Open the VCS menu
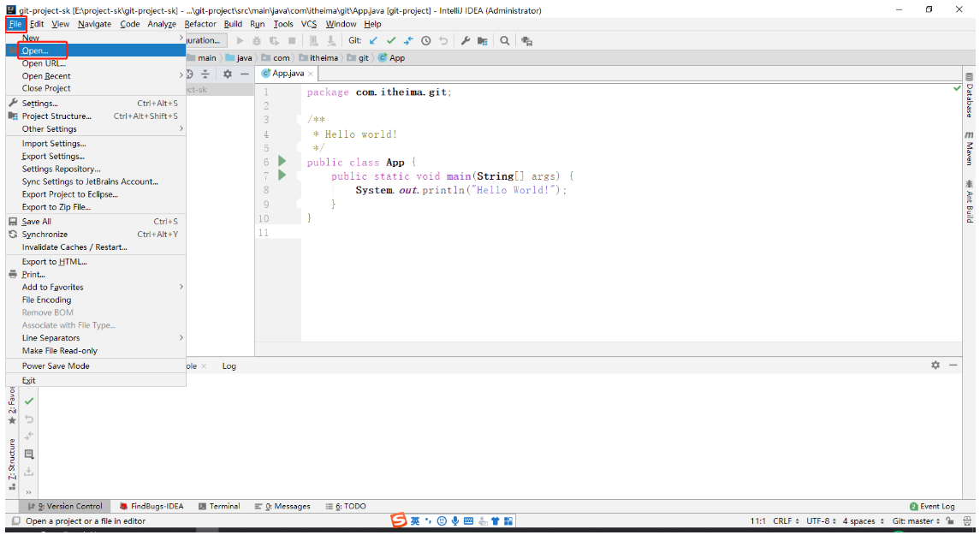The height and width of the screenshot is (535, 980). (x=309, y=24)
